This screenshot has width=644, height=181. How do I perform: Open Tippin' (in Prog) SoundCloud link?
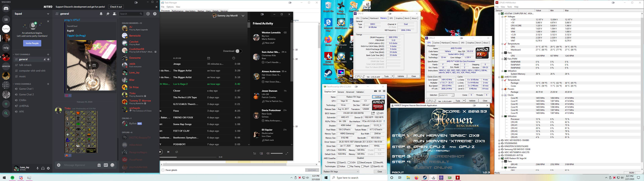(76, 36)
